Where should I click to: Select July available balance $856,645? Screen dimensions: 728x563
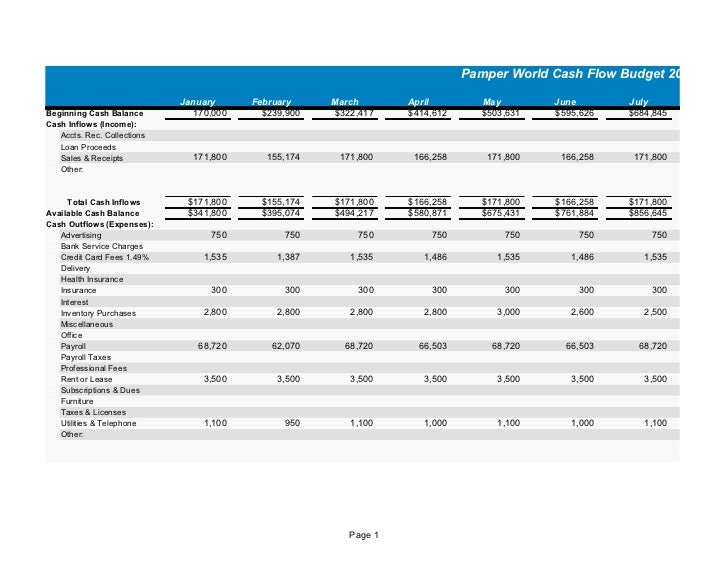point(647,213)
